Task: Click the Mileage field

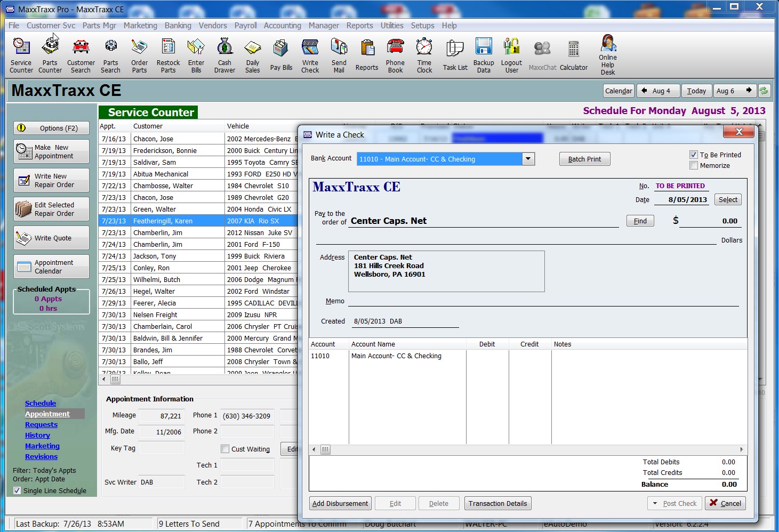Action: coord(162,416)
